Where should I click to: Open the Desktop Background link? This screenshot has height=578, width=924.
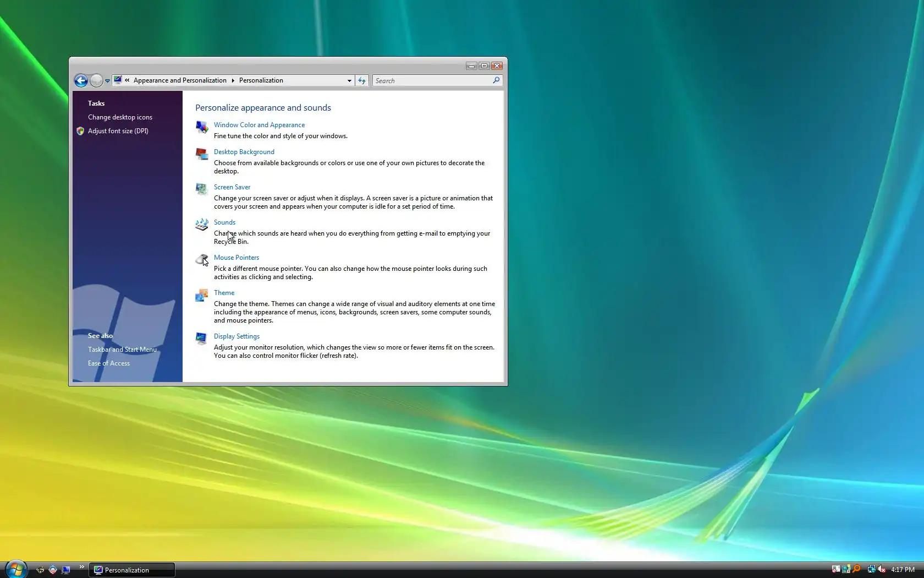click(244, 152)
